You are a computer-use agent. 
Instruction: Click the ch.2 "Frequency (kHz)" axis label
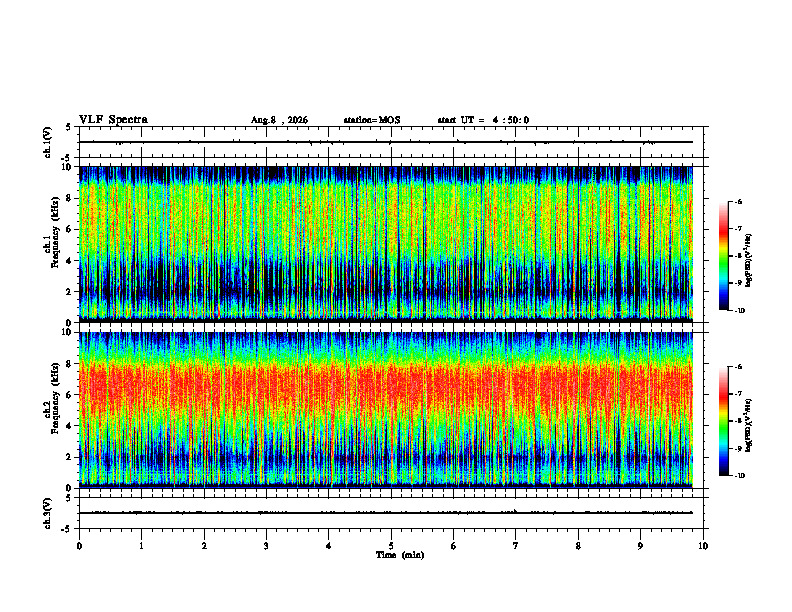coord(56,398)
